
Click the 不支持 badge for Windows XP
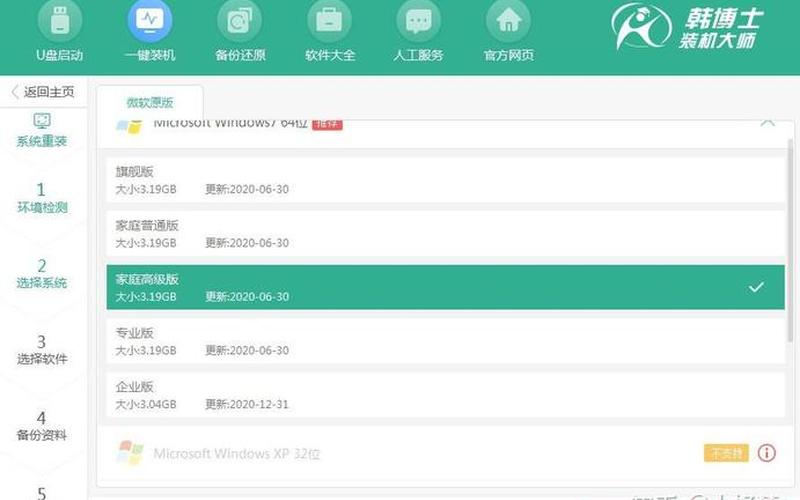tap(726, 453)
